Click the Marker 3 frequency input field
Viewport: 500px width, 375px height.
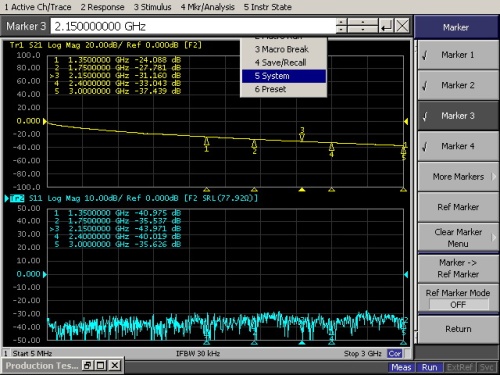coord(193,26)
